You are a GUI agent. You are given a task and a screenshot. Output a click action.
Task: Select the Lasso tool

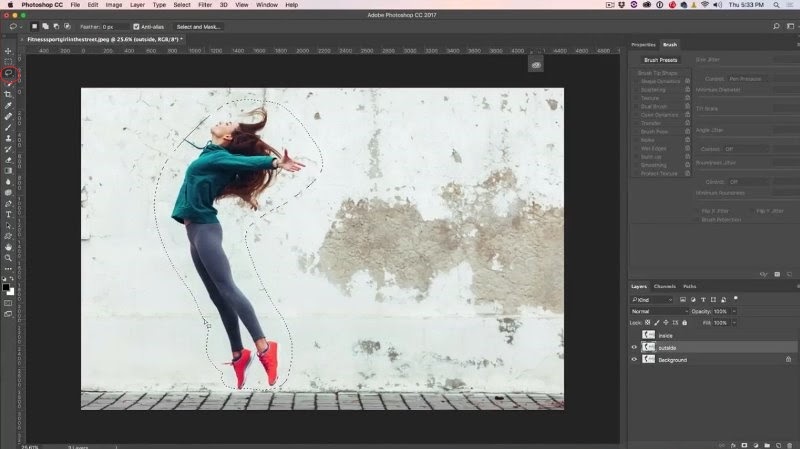(x=9, y=72)
